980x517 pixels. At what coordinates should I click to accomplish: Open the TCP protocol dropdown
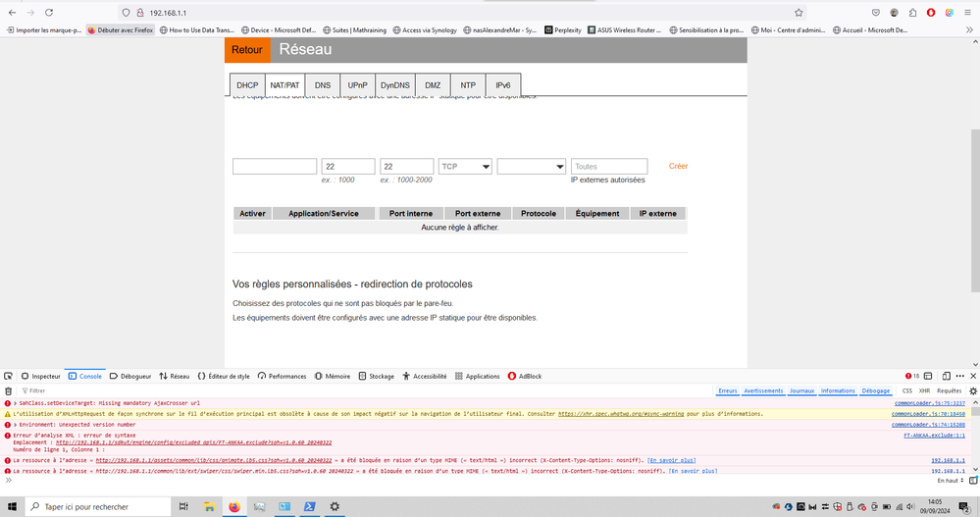click(465, 167)
